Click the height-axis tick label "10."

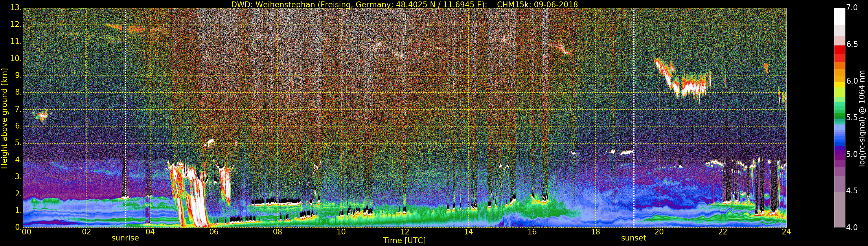pyautogui.click(x=16, y=58)
